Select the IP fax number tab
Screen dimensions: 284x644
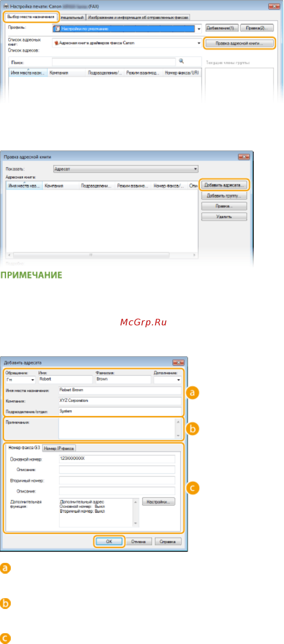pyautogui.click(x=59, y=448)
